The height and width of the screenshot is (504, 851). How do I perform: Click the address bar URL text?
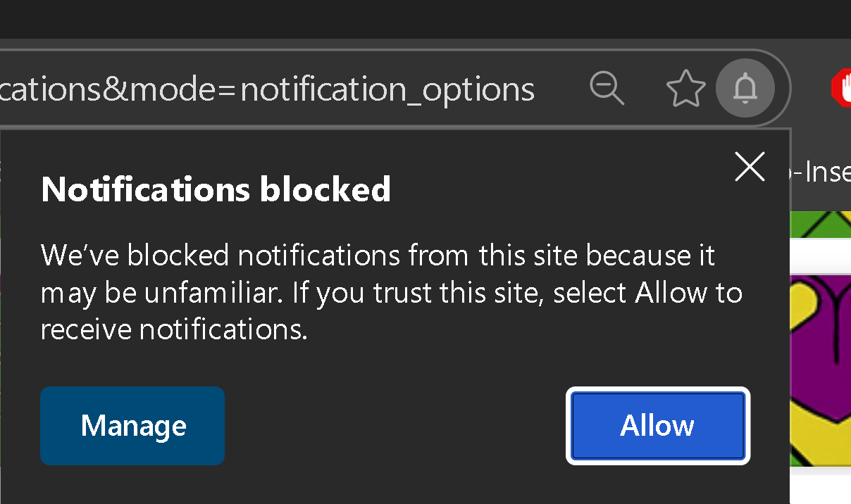pyautogui.click(x=268, y=90)
